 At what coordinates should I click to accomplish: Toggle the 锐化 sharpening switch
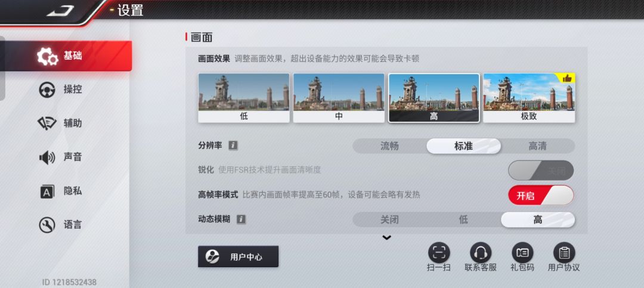pos(541,171)
